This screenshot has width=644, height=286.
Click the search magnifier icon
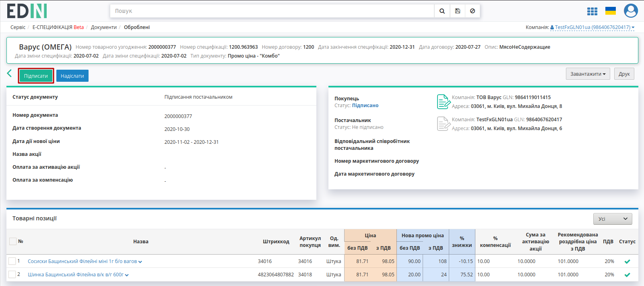[x=442, y=11]
